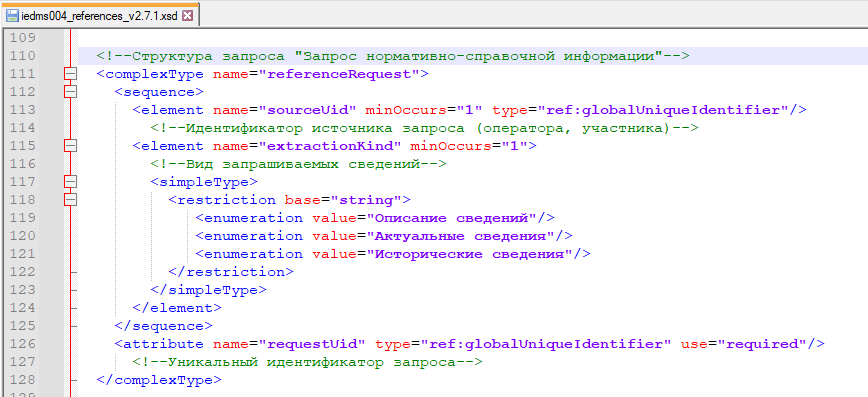The width and height of the screenshot is (868, 397).
Task: Click the closing </restriction> tag
Action: click(231, 272)
